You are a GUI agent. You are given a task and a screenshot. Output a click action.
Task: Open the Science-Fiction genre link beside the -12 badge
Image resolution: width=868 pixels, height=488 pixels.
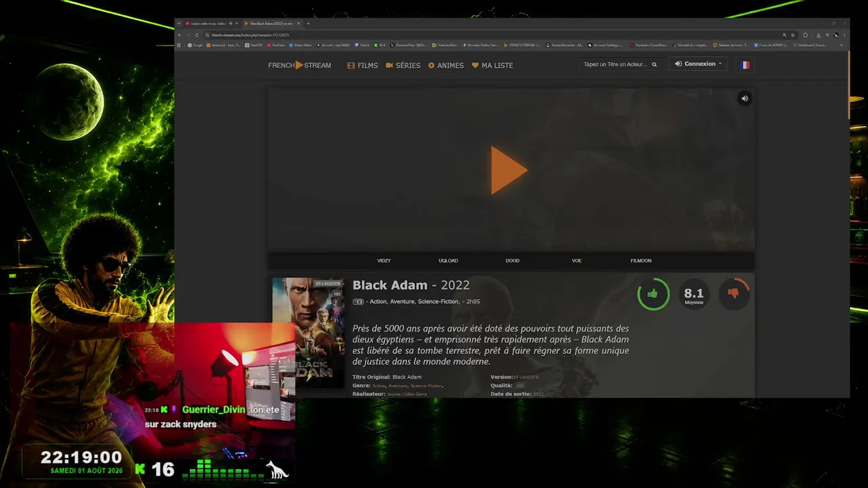point(438,302)
